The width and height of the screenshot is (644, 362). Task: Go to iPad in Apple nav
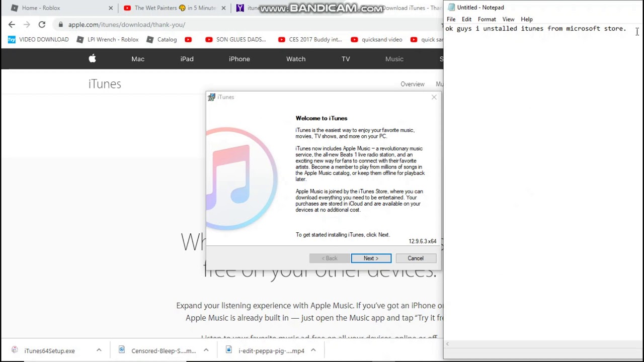pyautogui.click(x=187, y=59)
